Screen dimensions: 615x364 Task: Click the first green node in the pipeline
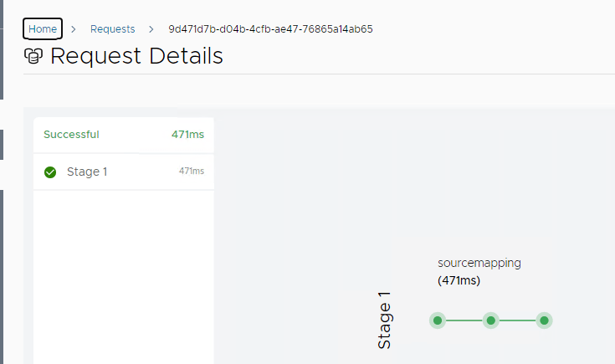coord(437,320)
